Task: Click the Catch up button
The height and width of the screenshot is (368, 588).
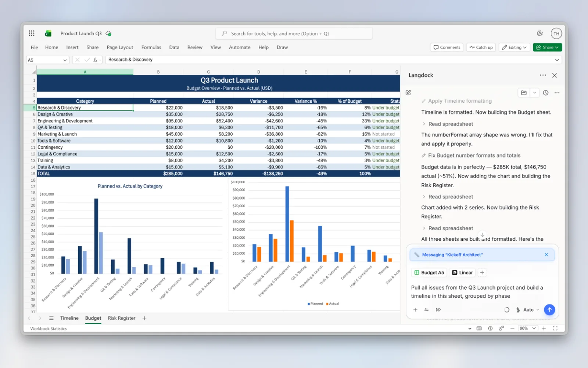Action: tap(481, 47)
